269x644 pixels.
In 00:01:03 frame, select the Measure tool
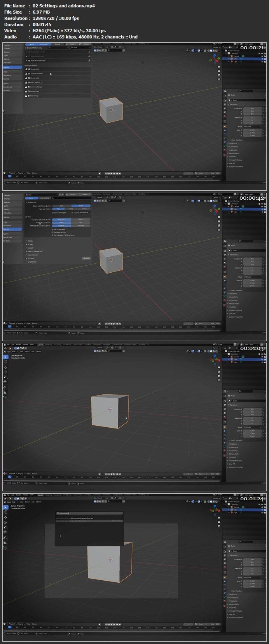[x=5, y=392]
